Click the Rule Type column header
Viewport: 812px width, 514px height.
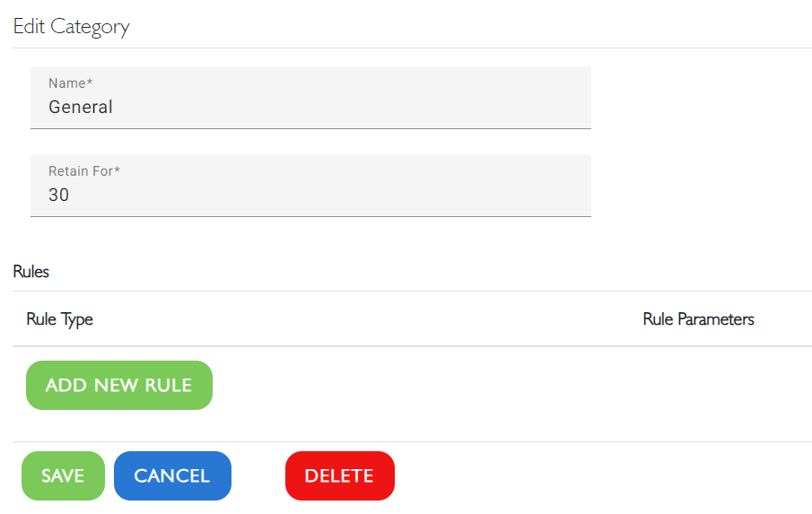(59, 319)
